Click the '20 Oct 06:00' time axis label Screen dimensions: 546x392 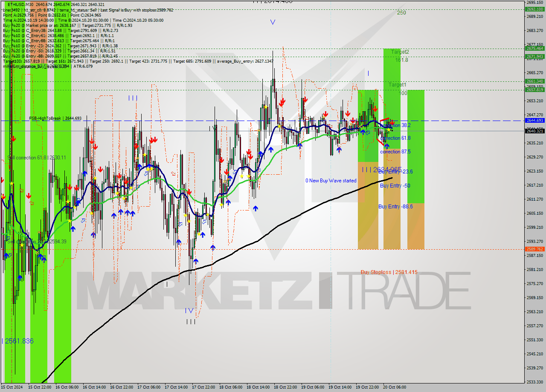click(x=395, y=387)
